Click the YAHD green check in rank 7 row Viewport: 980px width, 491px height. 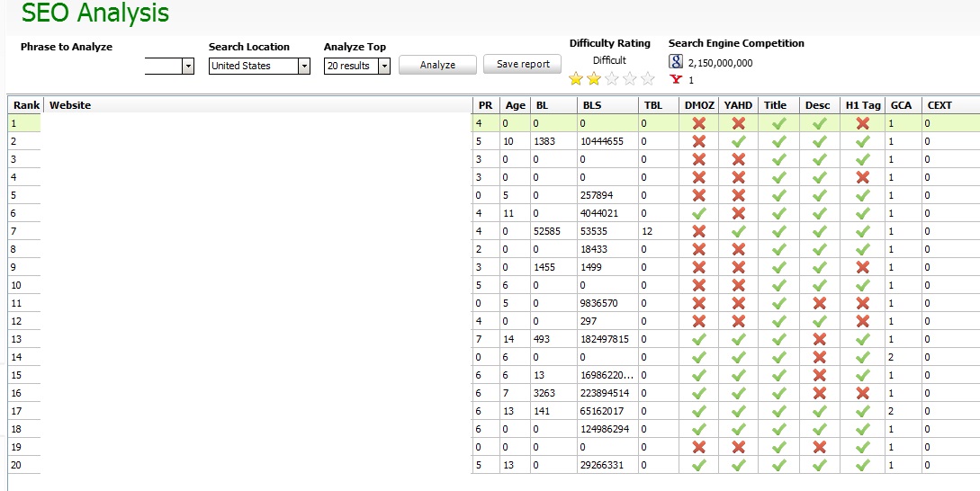tap(739, 232)
